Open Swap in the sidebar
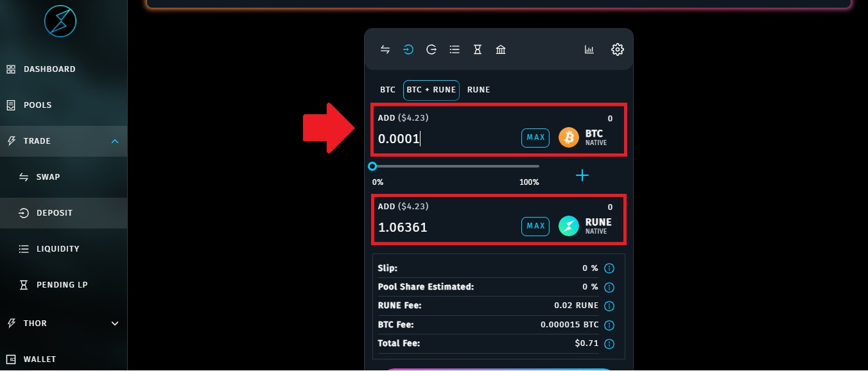This screenshot has width=868, height=371. pyautogui.click(x=64, y=177)
